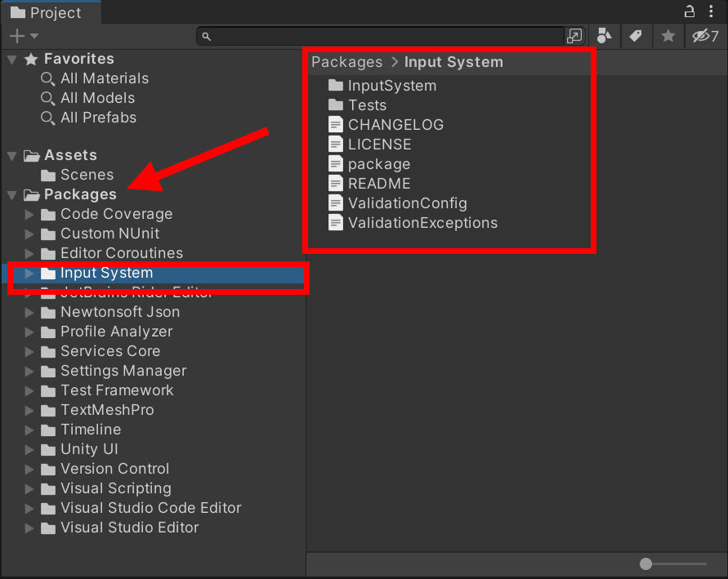The width and height of the screenshot is (728, 579).
Task: Toggle hidden packages visibility eye icon
Action: [705, 36]
